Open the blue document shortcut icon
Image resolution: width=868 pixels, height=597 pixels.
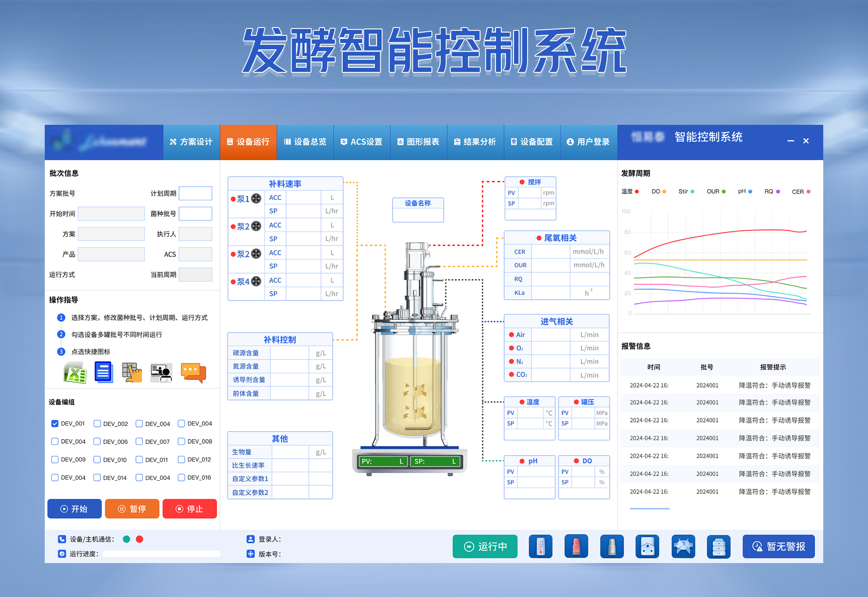pyautogui.click(x=104, y=372)
